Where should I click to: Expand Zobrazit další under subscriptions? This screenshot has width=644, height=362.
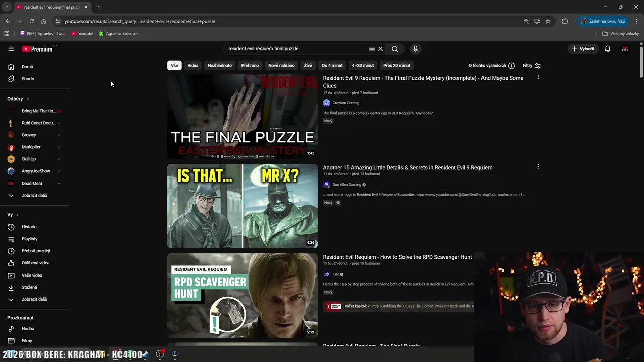(35, 195)
